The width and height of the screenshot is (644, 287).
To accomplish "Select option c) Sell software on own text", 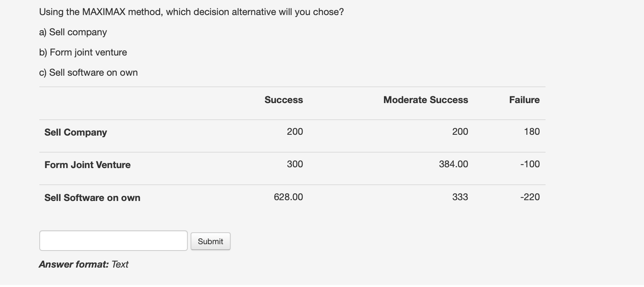I will [89, 73].
